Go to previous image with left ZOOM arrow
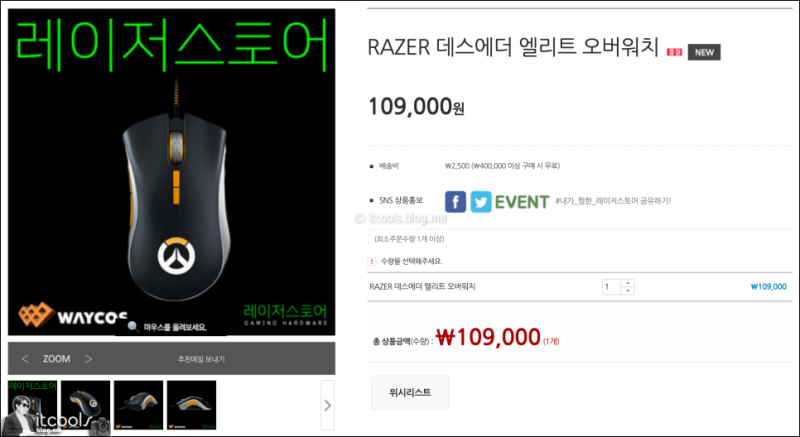The image size is (800, 437). pos(25,359)
